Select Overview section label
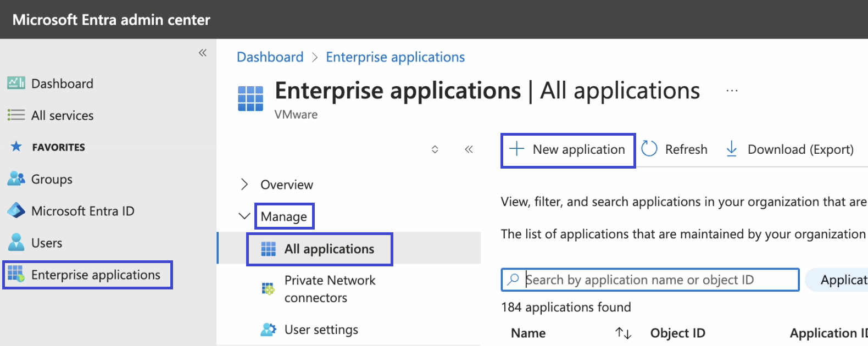The image size is (868, 346). pos(287,185)
